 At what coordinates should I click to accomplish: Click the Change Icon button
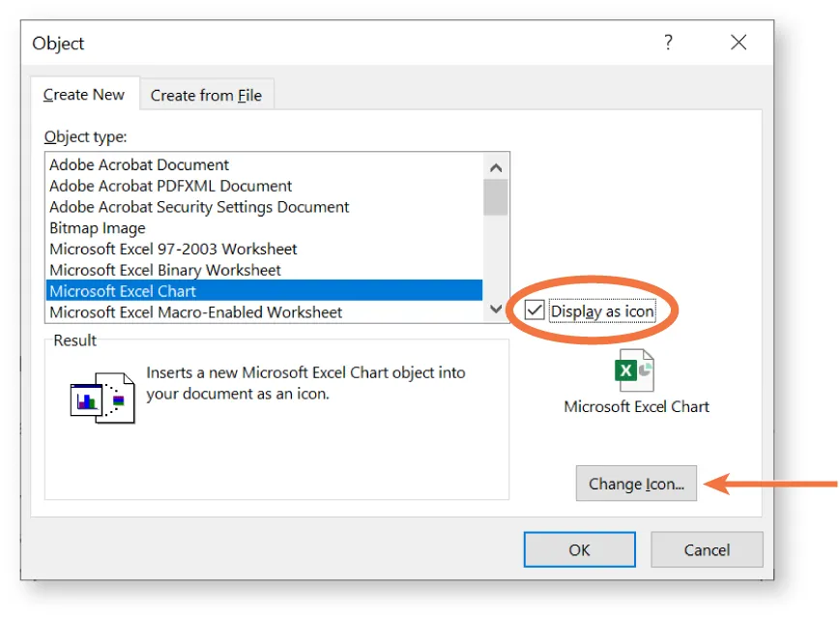[636, 484]
